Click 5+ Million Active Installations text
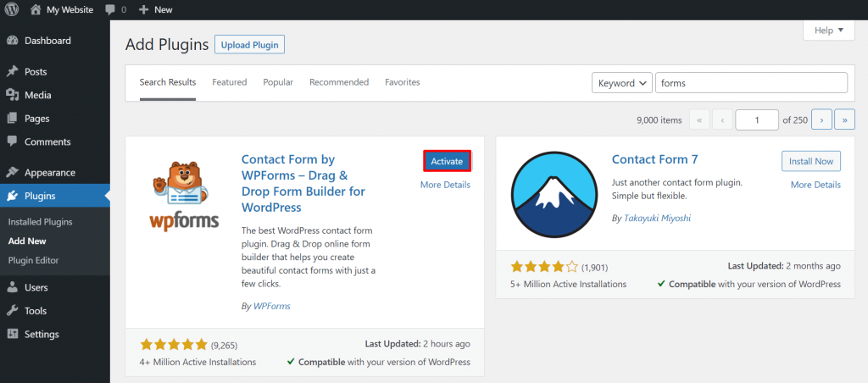Image resolution: width=868 pixels, height=383 pixels. [x=569, y=284]
